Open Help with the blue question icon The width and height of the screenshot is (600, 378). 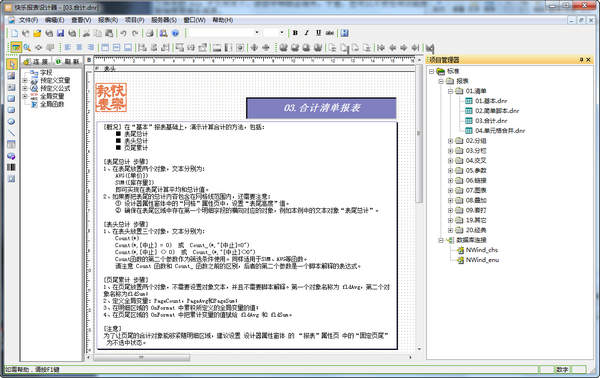tap(175, 33)
